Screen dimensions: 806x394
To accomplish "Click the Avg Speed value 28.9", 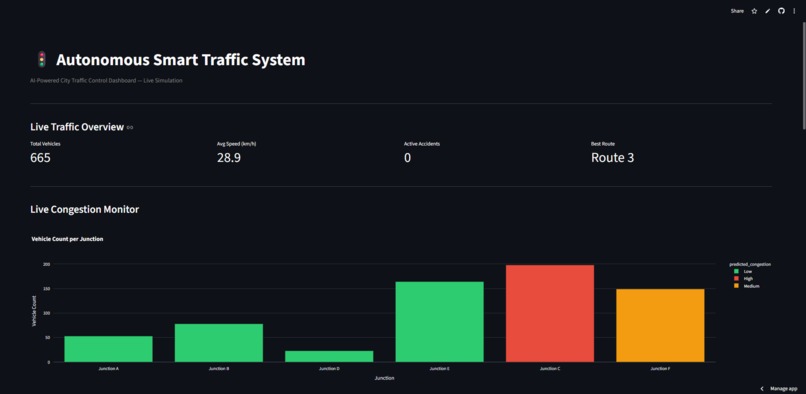I will [229, 158].
